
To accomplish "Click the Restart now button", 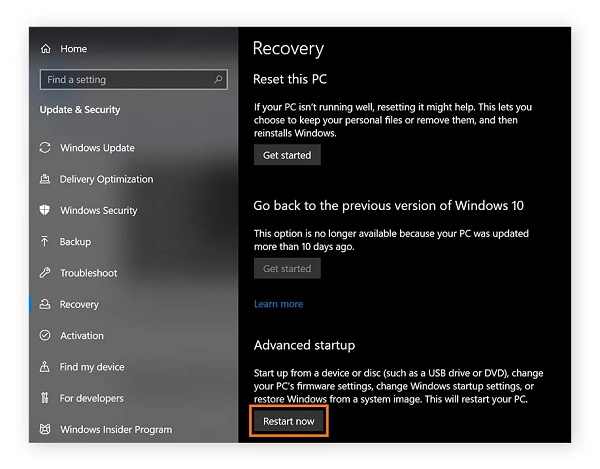I will point(289,421).
